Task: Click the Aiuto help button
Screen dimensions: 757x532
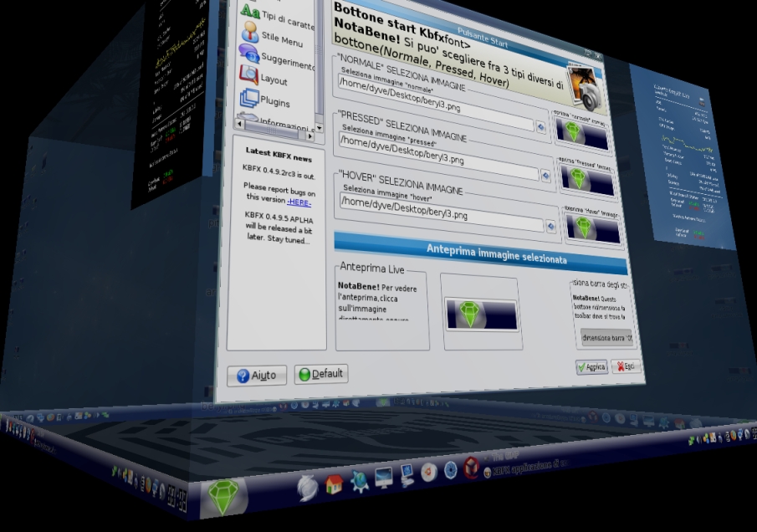Action: click(257, 375)
